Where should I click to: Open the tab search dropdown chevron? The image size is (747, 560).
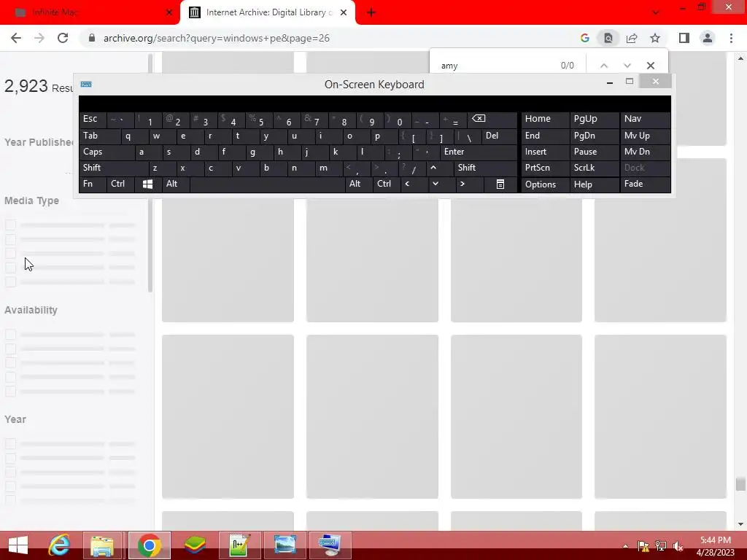pos(656,13)
